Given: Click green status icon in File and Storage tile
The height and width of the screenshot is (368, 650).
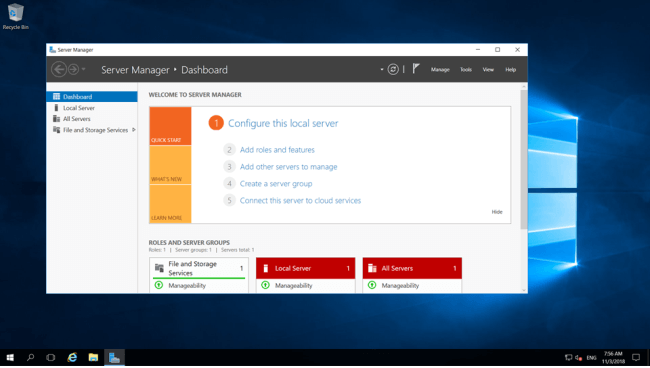Looking at the screenshot, I should point(158,285).
